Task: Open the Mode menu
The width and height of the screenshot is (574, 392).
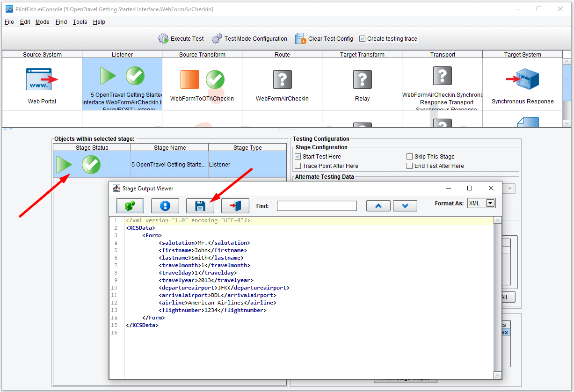Action: click(x=43, y=22)
